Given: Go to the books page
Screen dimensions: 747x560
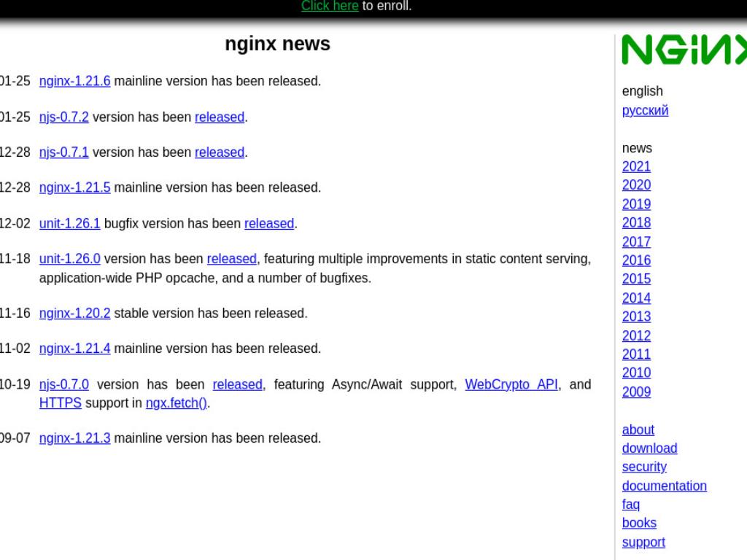Looking at the screenshot, I should click(639, 523).
